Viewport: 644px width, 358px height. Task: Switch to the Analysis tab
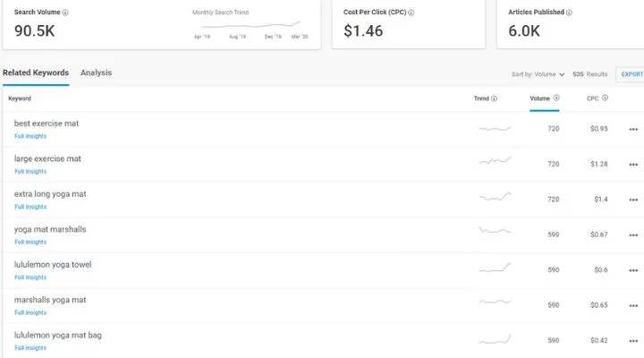click(96, 72)
